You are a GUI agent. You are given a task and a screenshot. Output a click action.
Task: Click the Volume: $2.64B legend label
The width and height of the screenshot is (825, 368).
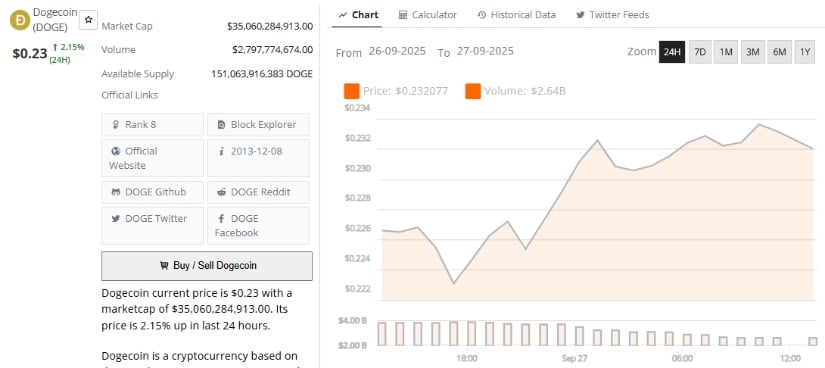(525, 91)
